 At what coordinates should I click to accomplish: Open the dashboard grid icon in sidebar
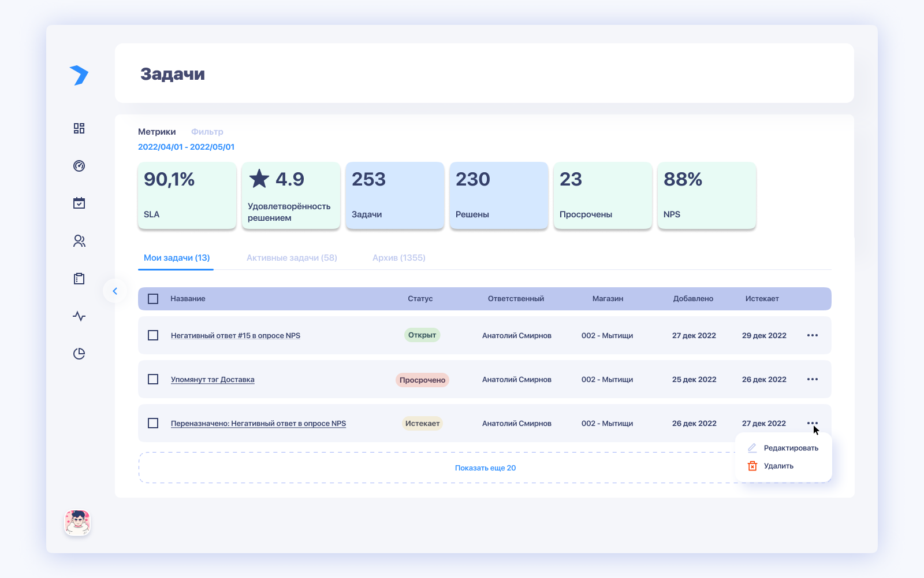[x=79, y=128]
